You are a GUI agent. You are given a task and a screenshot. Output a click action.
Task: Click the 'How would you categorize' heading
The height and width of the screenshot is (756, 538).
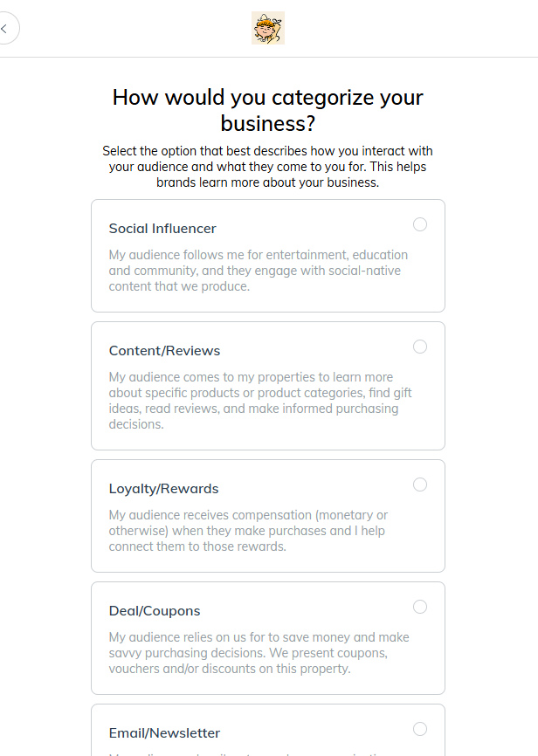[268, 109]
